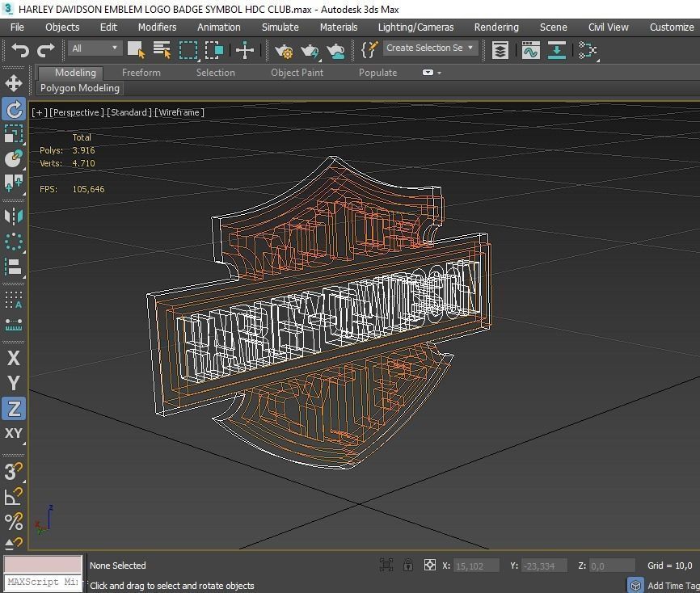
Task: Toggle the Layer Explorer icon
Action: [500, 49]
